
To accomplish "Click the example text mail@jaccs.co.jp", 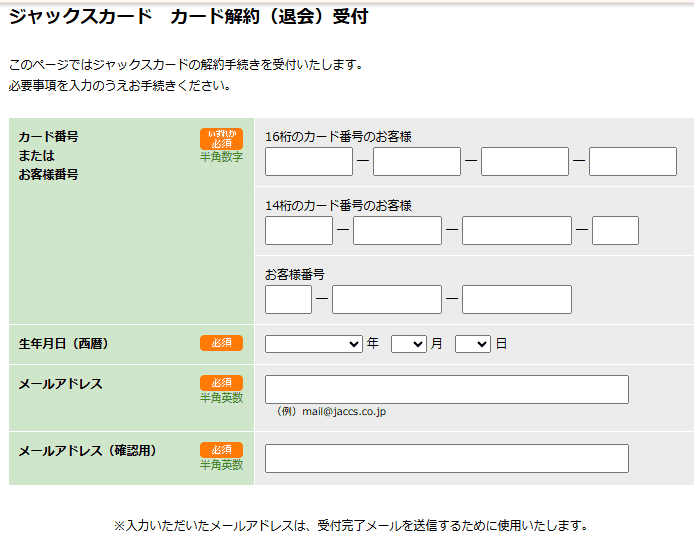I will (344, 412).
